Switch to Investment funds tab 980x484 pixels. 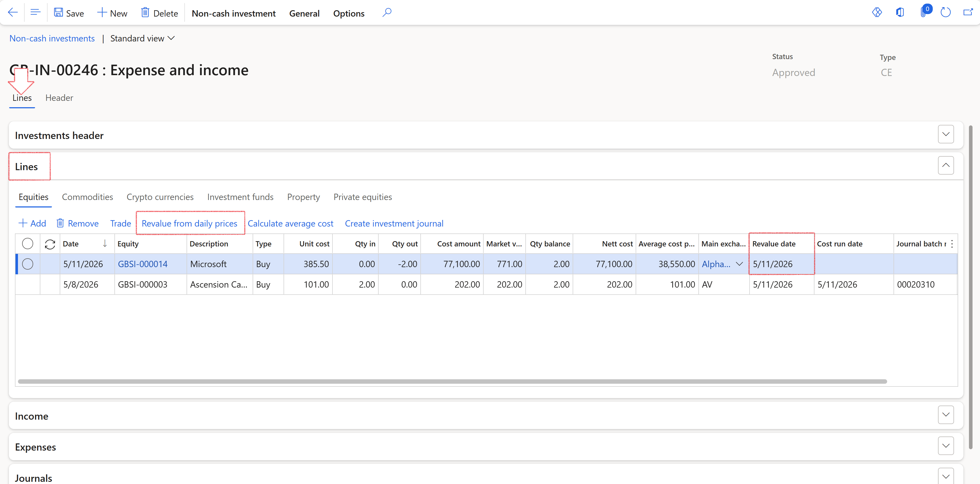click(x=240, y=197)
